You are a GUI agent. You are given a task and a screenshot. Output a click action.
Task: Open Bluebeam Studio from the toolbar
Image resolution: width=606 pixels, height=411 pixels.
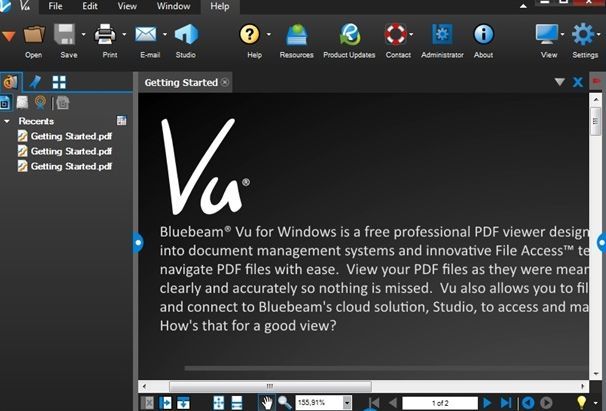(x=186, y=34)
